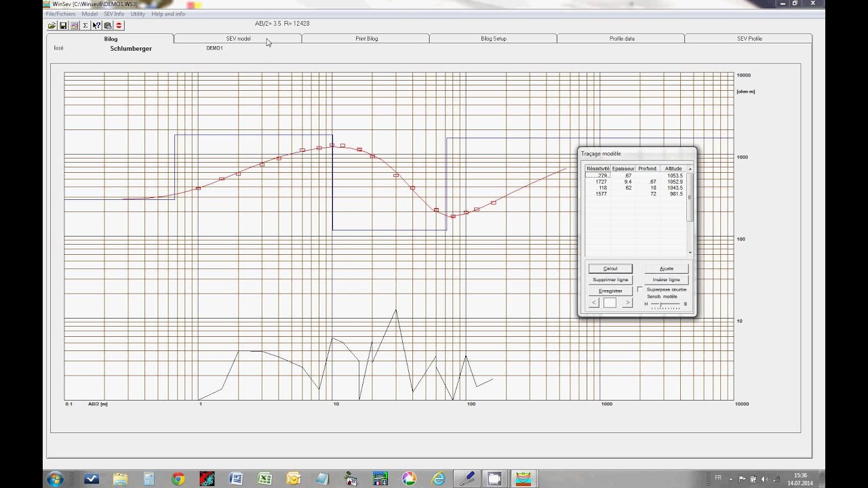Open the Windows Start menu
868x488 pixels.
coord(54,479)
